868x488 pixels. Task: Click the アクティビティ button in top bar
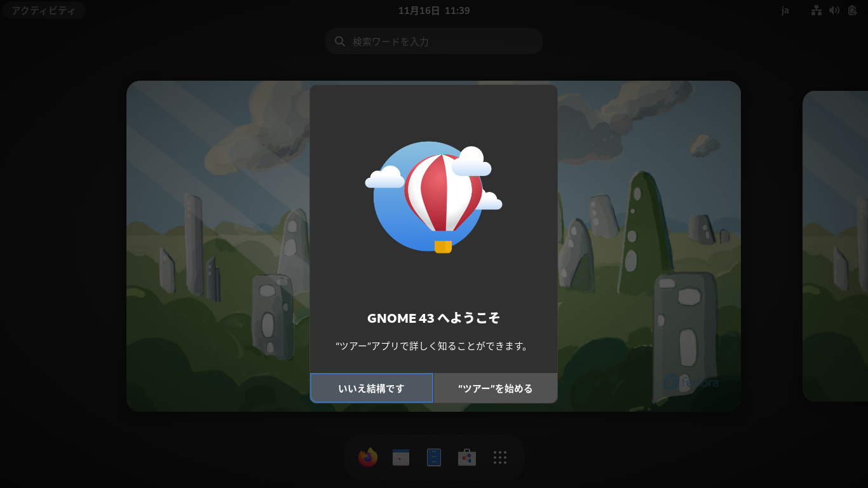[x=43, y=10]
